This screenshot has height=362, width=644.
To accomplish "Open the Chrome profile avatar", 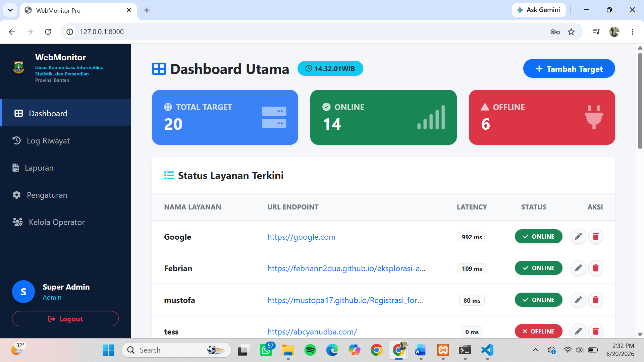I will tap(614, 32).
